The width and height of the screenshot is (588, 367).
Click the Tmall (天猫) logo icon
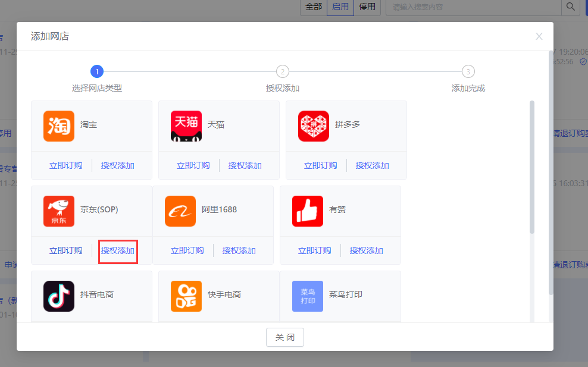[186, 126]
